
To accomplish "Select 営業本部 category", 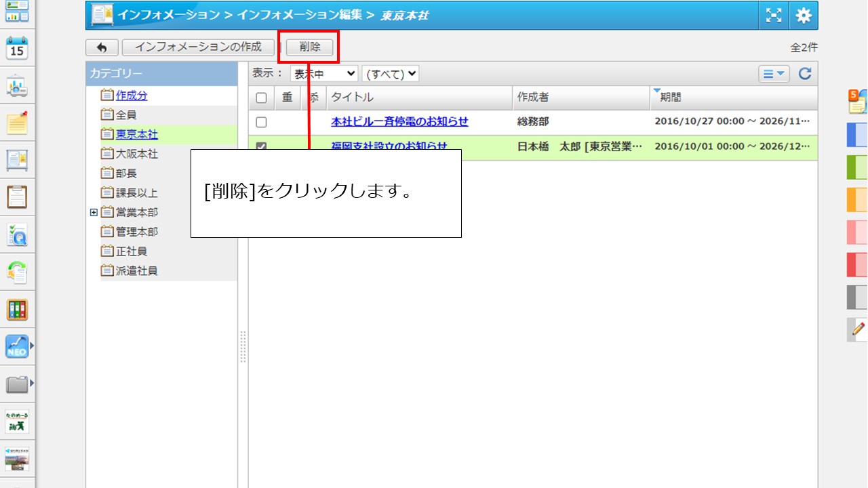I will (137, 212).
